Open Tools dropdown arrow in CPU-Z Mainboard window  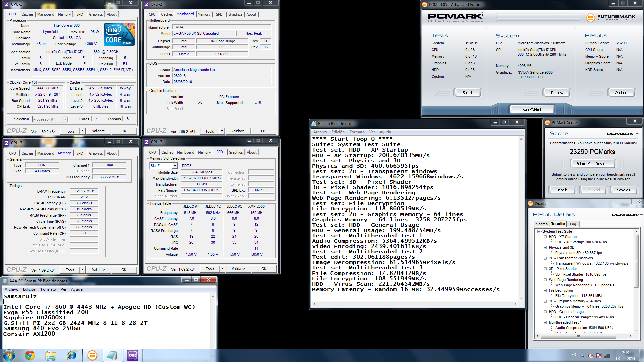click(x=222, y=131)
